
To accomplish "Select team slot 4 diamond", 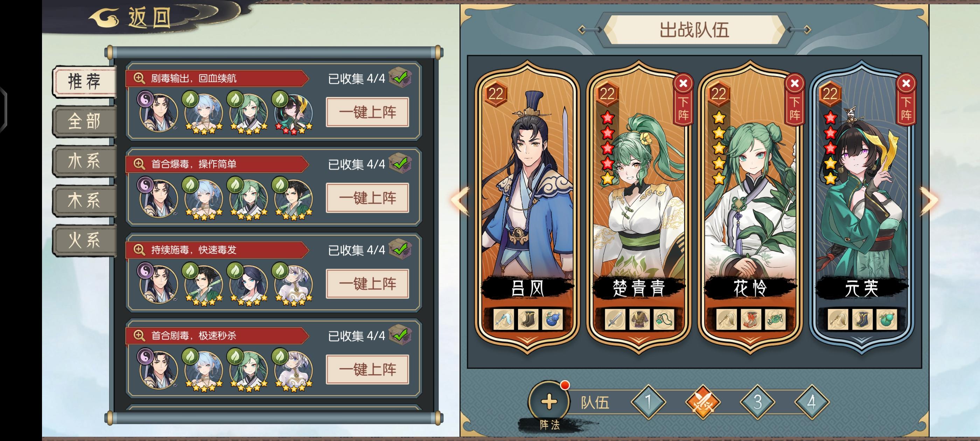I will (811, 402).
